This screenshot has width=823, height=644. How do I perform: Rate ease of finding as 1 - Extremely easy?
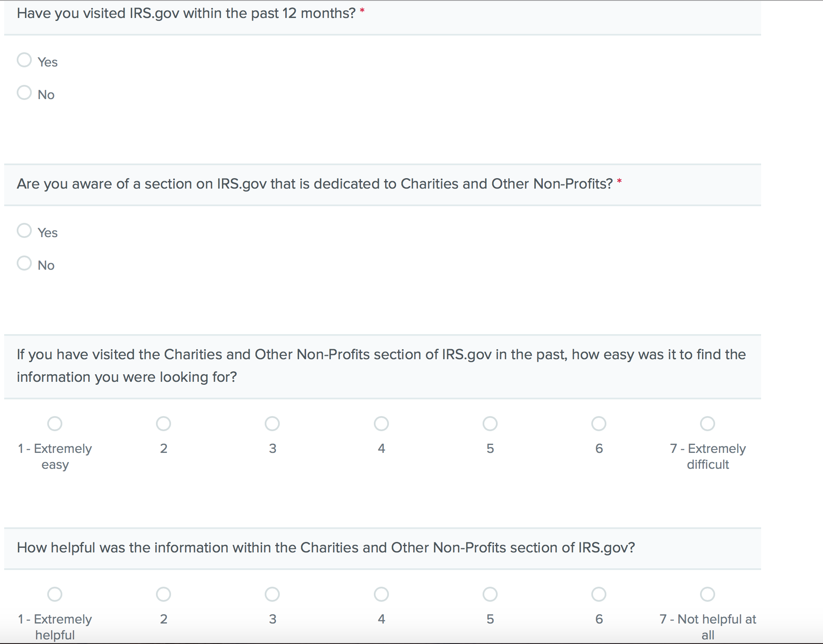55,424
